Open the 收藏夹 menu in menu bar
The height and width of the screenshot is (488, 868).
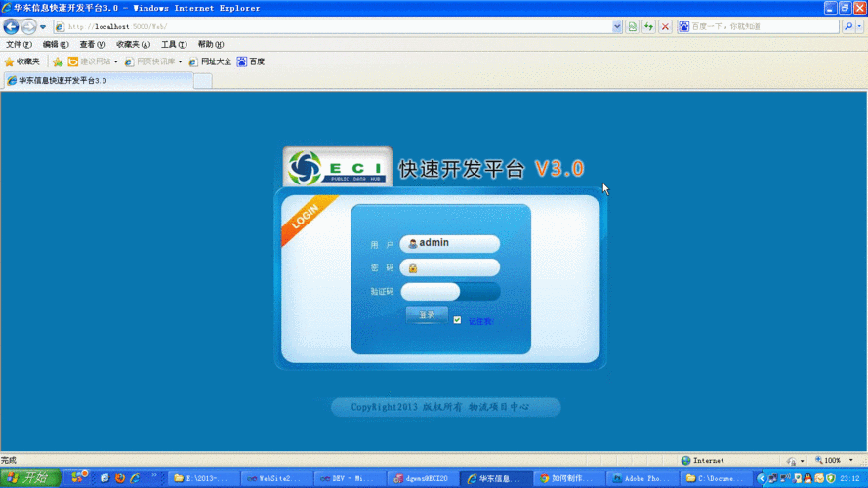point(133,44)
